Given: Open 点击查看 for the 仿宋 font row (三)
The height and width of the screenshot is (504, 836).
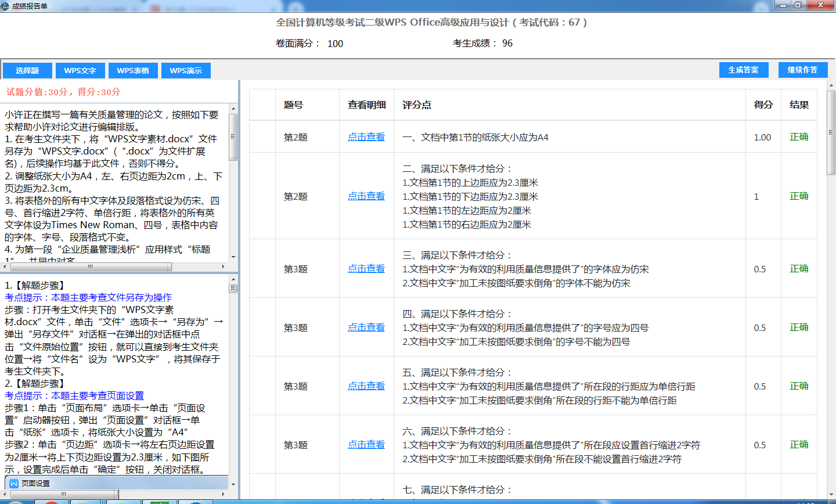Looking at the screenshot, I should pos(366,269).
